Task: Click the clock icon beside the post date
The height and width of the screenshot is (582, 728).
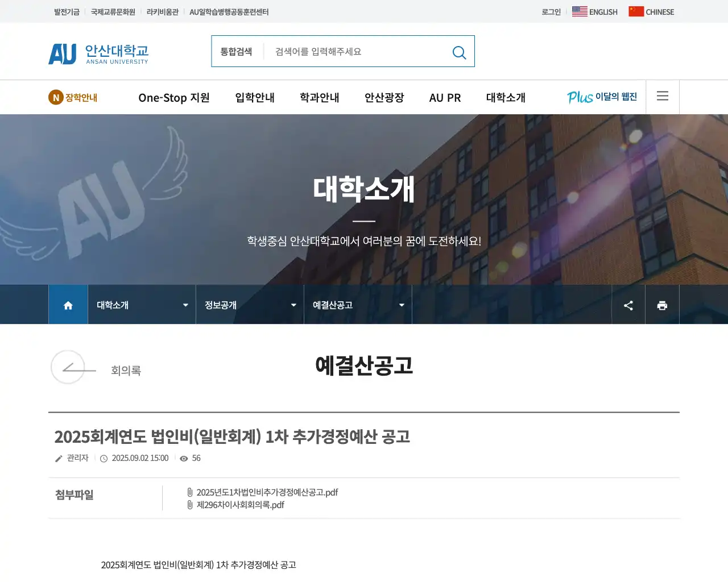Action: 104,458
